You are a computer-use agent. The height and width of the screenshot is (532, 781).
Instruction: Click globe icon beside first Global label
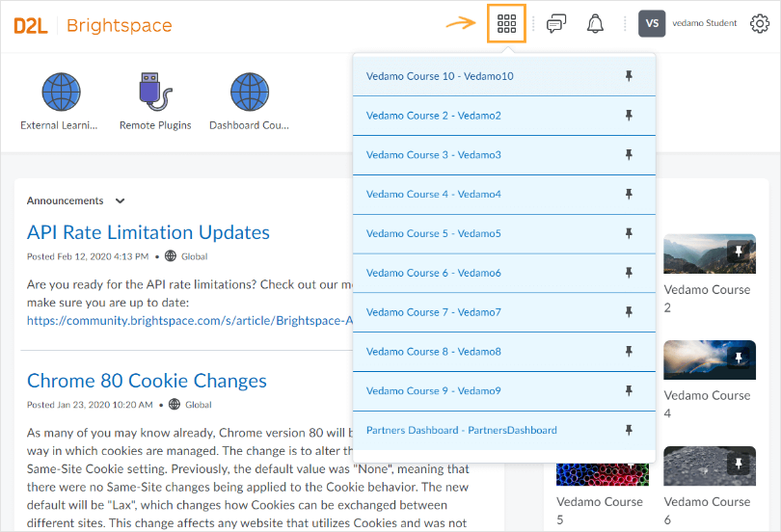171,255
